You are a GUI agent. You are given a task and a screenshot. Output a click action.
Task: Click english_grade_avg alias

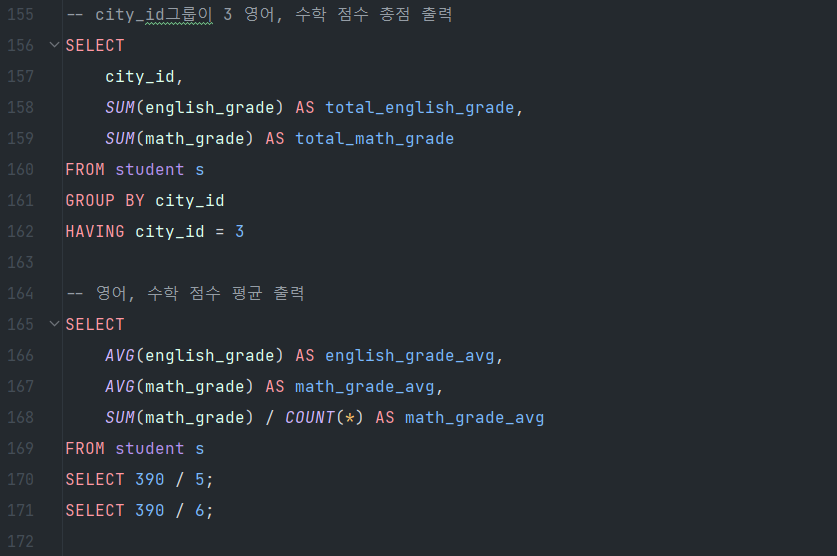pos(410,356)
